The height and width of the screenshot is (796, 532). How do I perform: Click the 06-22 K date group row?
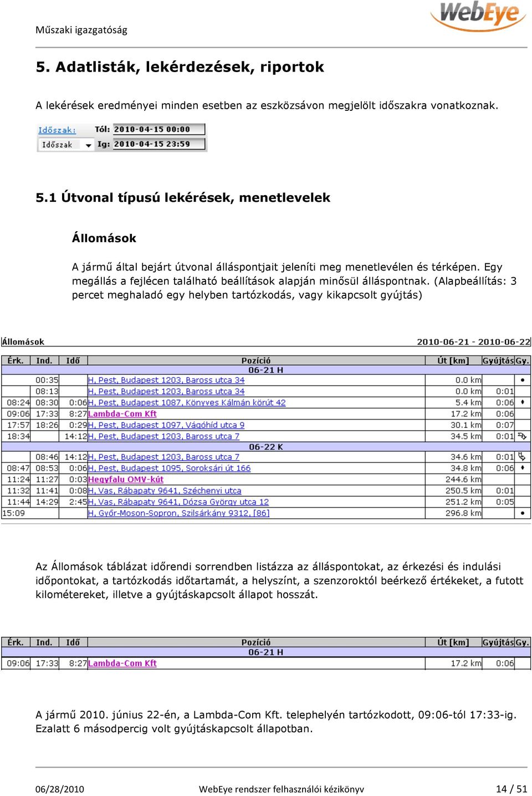(266, 447)
